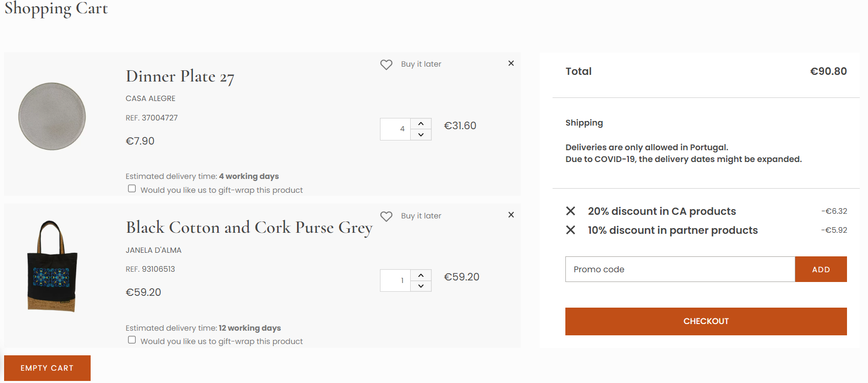This screenshot has width=868, height=383.
Task: Open the Dinner Plate 27 product image
Action: 52,116
